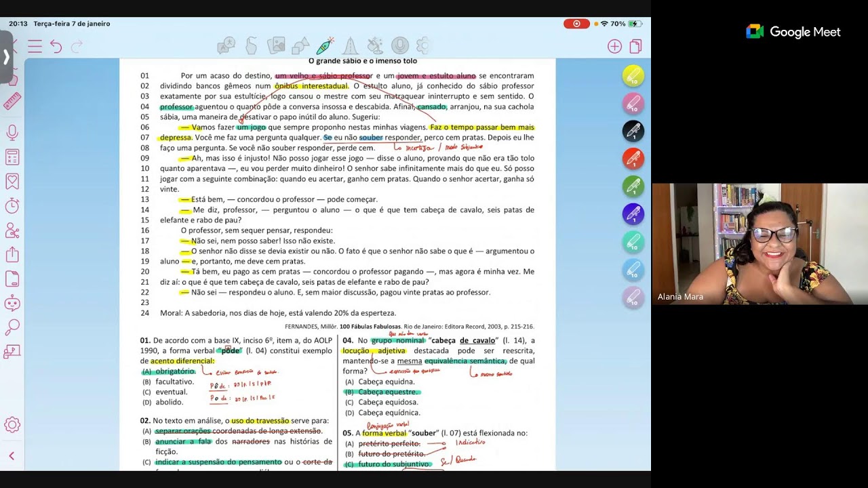Open app settings gear at bottom left
The width and height of the screenshot is (868, 488).
tap(12, 425)
